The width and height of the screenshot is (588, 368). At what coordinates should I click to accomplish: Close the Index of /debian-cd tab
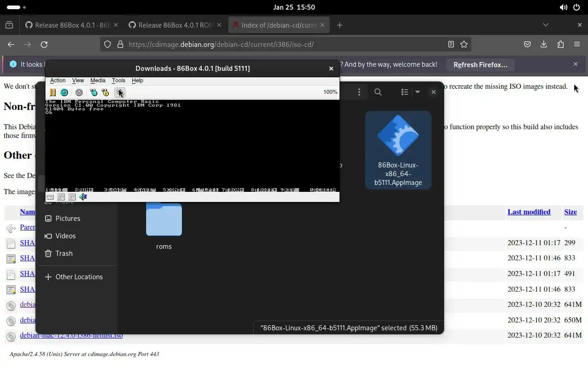[322, 25]
